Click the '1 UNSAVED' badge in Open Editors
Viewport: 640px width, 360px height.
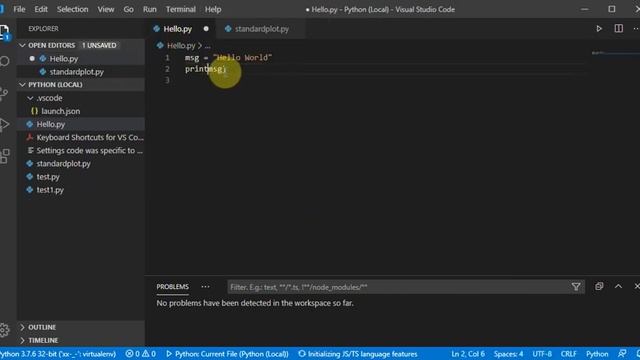point(99,45)
